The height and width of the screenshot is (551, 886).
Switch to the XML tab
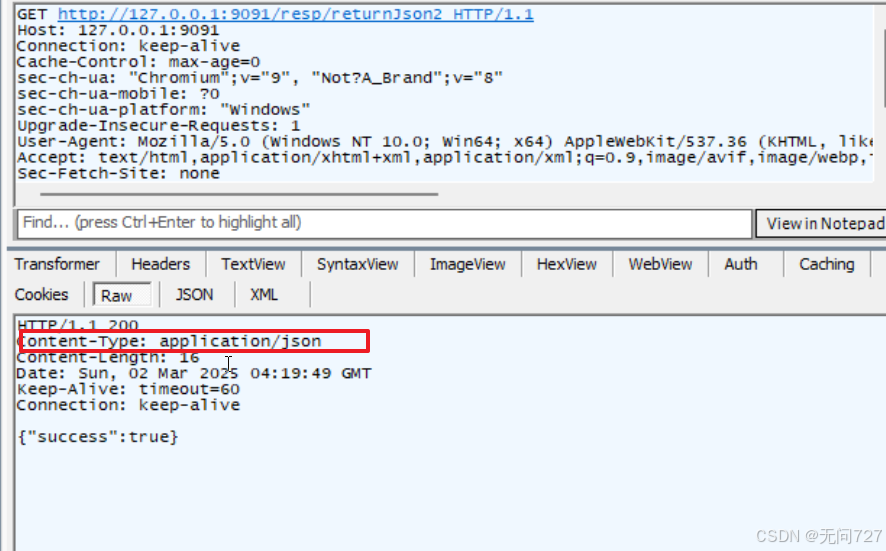(264, 295)
